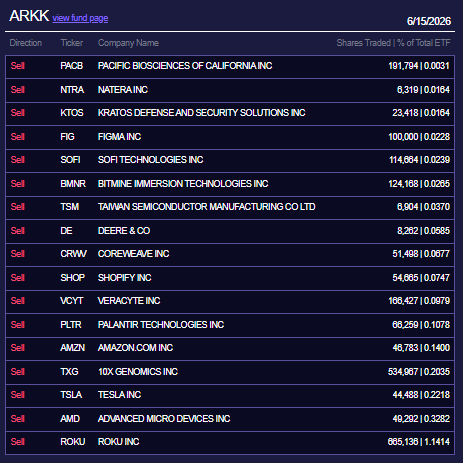The height and width of the screenshot is (463, 463).
Task: Click value 166,427 | 0.0979
Action: [419, 301]
